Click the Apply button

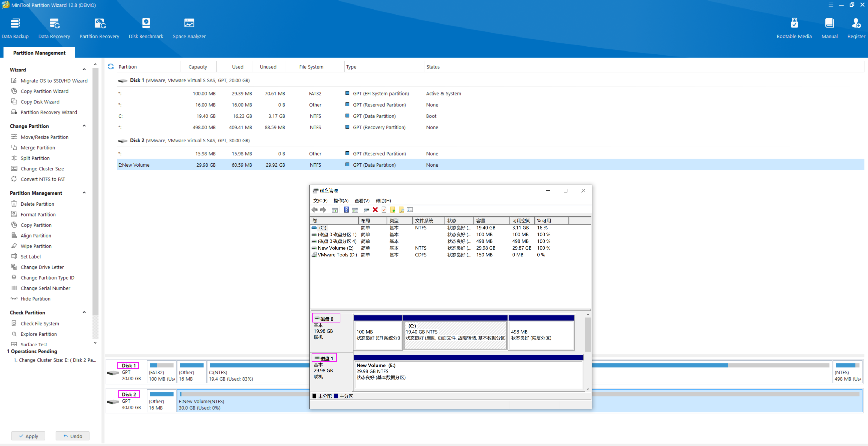coord(28,436)
